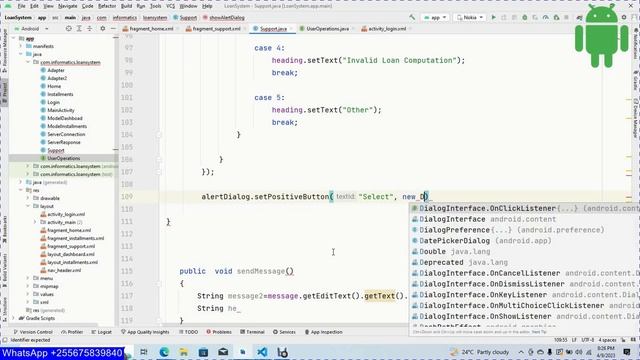Switch to activity_login.xml editor tab
640x360 pixels.
386,29
